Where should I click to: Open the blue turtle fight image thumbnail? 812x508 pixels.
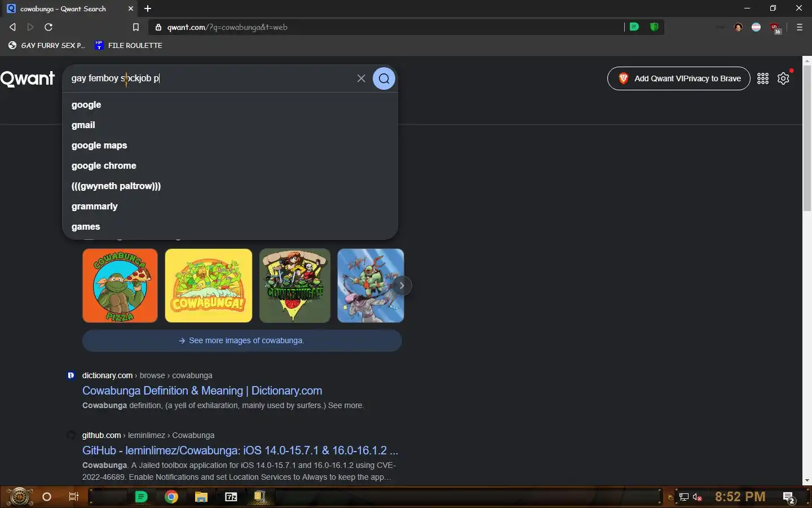pos(370,286)
